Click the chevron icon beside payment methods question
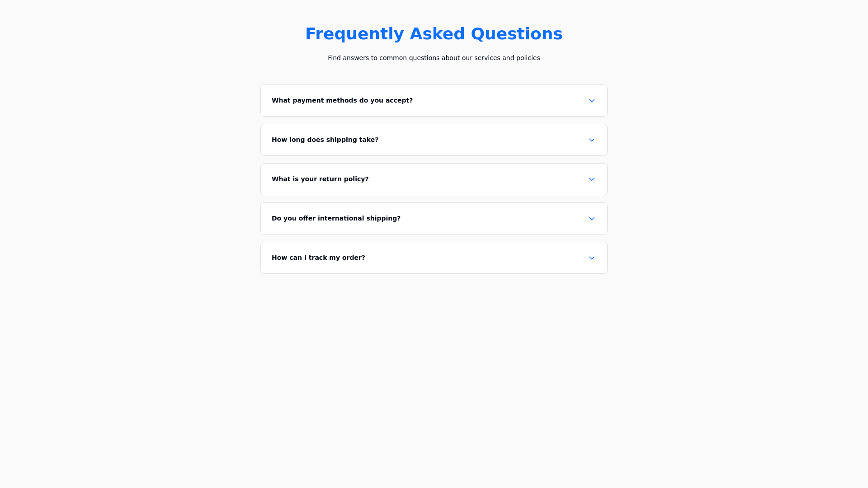The height and width of the screenshot is (488, 868). pos(591,101)
